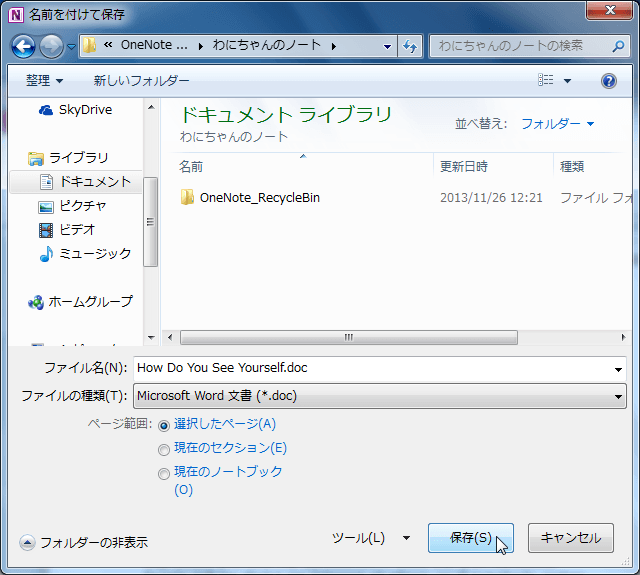The image size is (640, 575).
Task: Click navigation pane scroll up arrow
Action: (151, 107)
